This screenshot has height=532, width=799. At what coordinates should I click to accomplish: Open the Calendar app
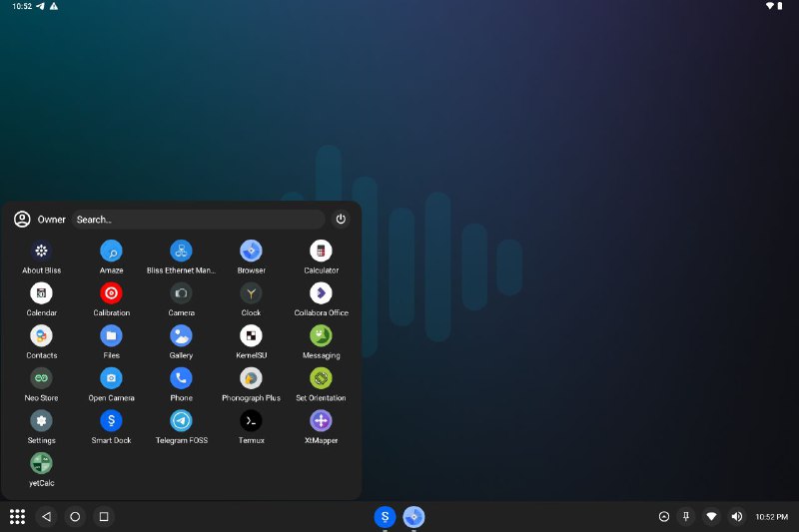click(41, 293)
